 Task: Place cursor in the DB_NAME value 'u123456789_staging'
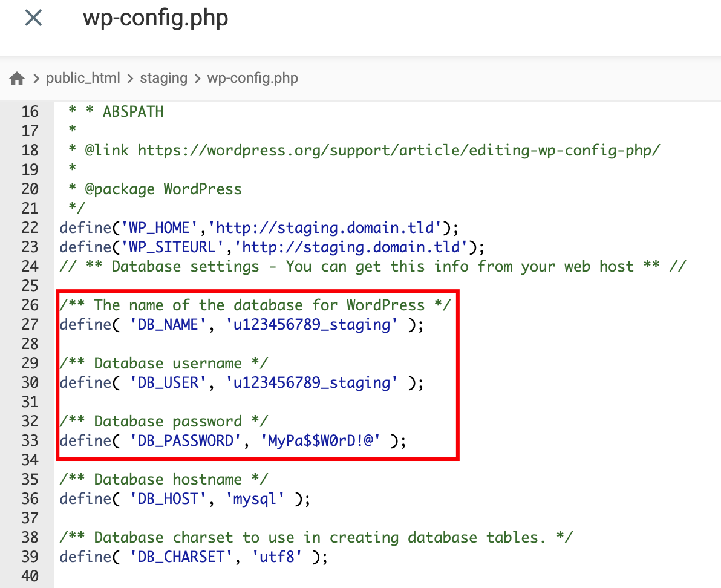point(312,325)
